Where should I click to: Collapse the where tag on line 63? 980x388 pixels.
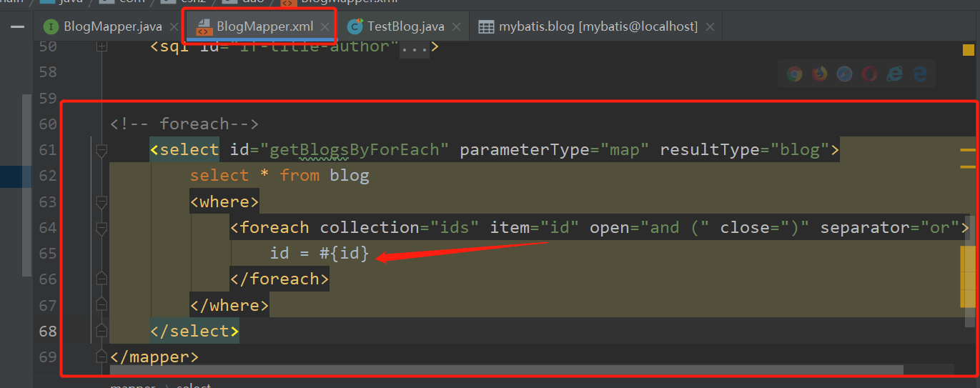[102, 202]
